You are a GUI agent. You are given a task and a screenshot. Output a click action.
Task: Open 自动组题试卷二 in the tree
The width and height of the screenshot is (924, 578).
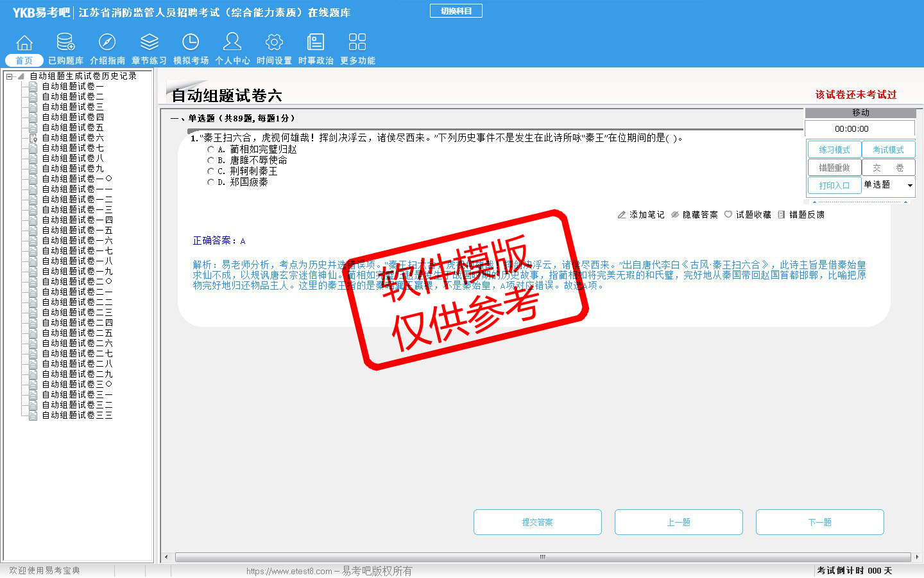73,96
